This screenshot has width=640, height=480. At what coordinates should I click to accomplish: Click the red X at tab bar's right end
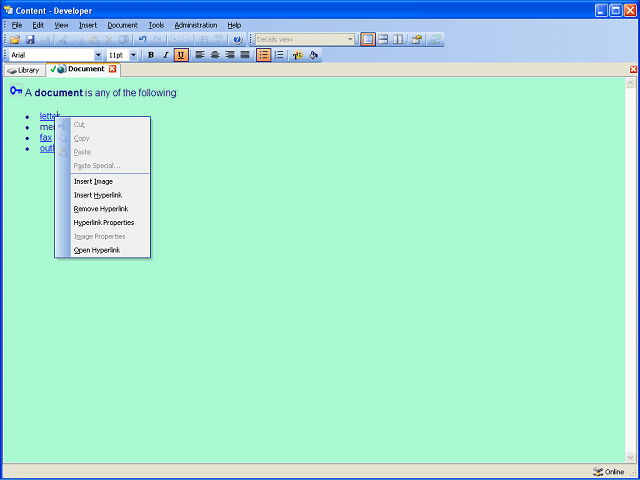point(633,69)
